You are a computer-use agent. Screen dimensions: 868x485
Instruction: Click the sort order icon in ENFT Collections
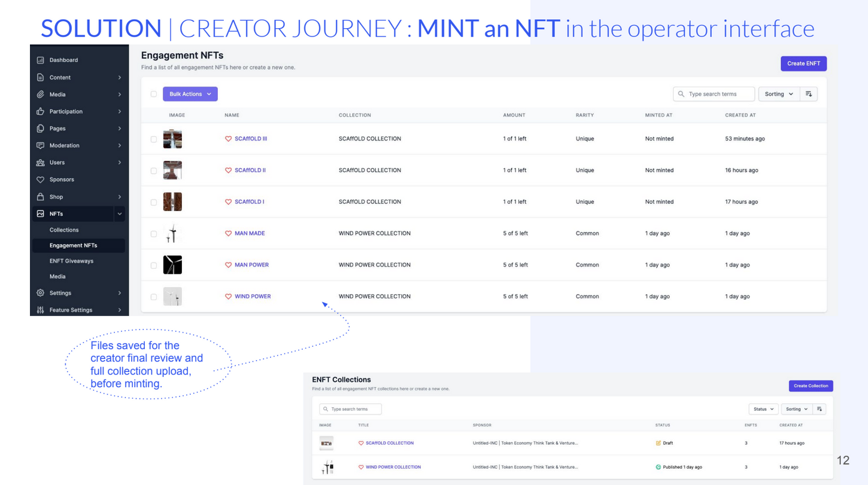click(x=820, y=409)
